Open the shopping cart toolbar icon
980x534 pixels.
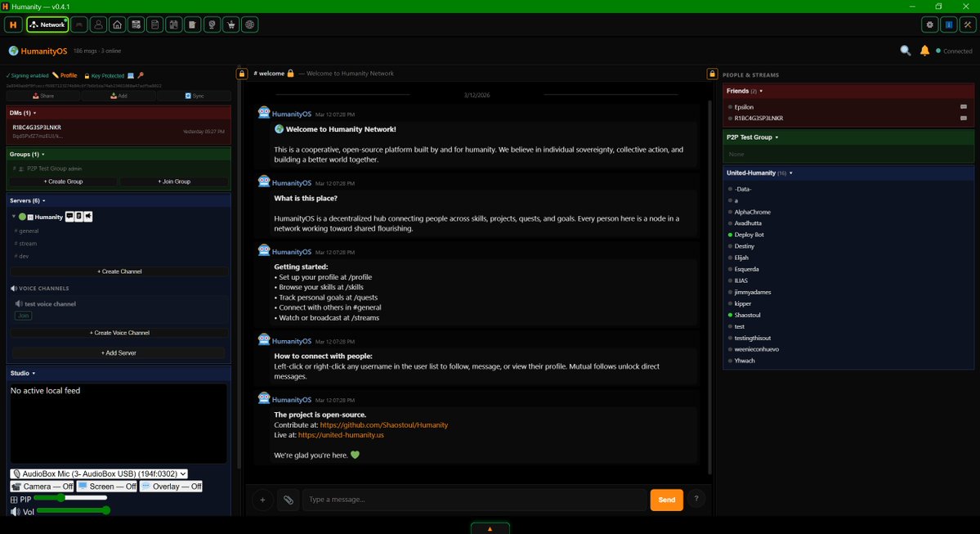point(231,25)
